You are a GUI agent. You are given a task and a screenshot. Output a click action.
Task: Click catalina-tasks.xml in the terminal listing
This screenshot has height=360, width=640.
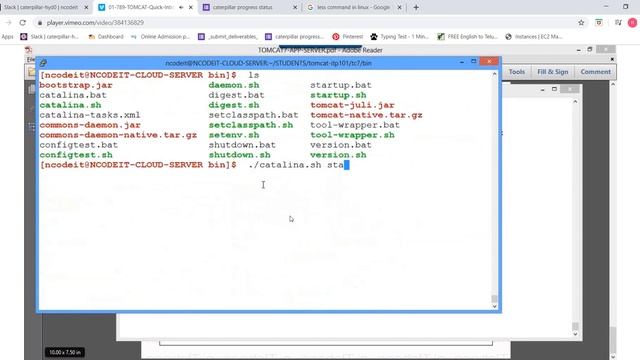click(x=90, y=115)
